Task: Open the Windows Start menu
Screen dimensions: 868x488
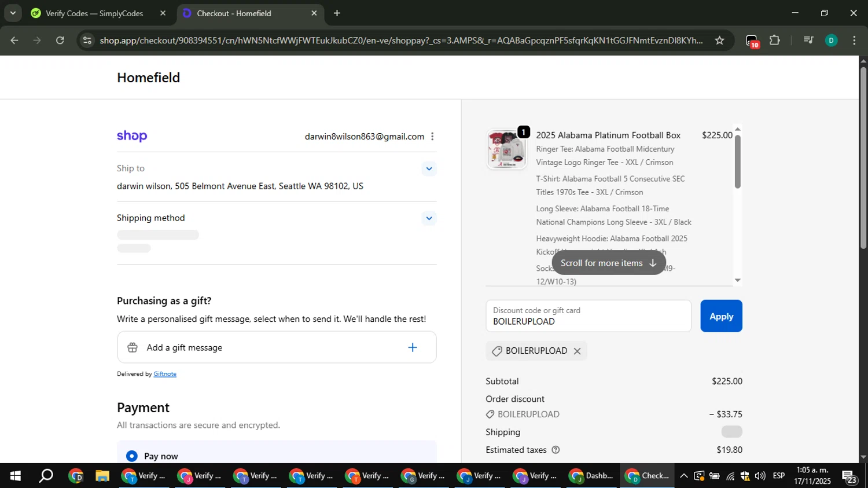Action: 15,476
